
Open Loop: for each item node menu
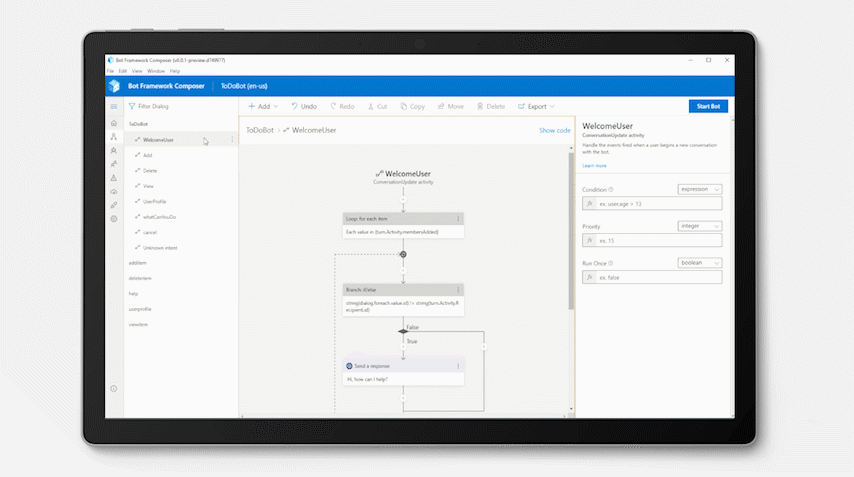458,219
